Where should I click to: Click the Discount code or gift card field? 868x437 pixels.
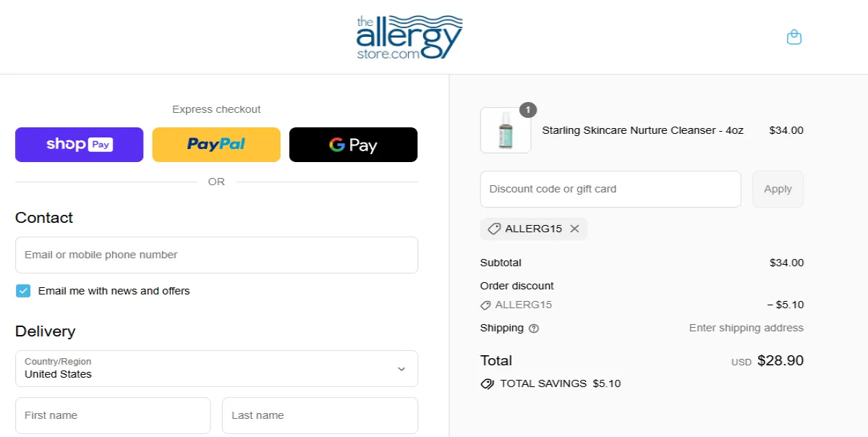tap(610, 189)
